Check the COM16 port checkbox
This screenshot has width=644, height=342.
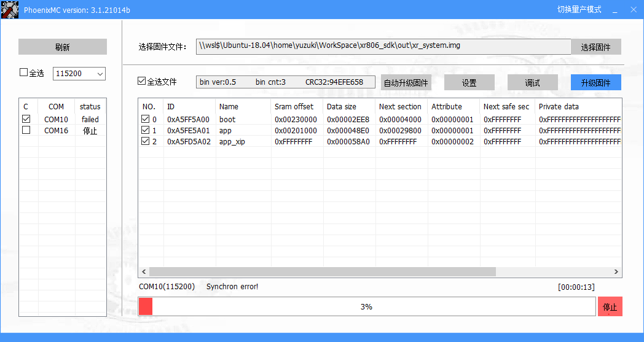pos(26,130)
